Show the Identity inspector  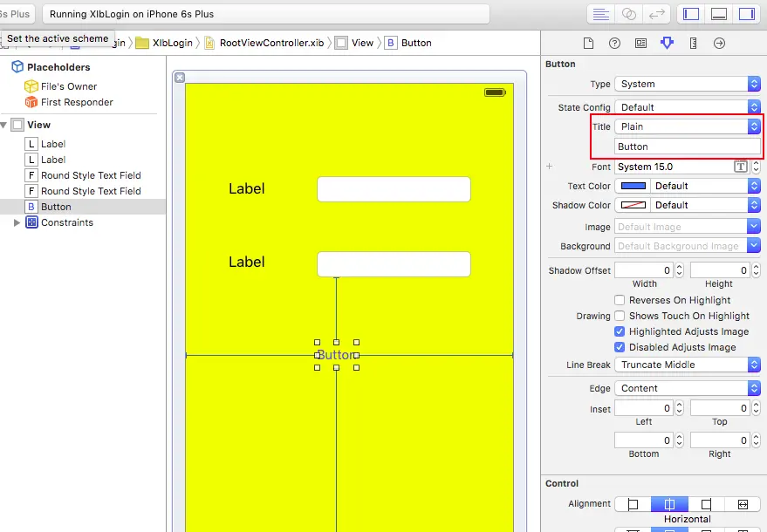point(640,43)
